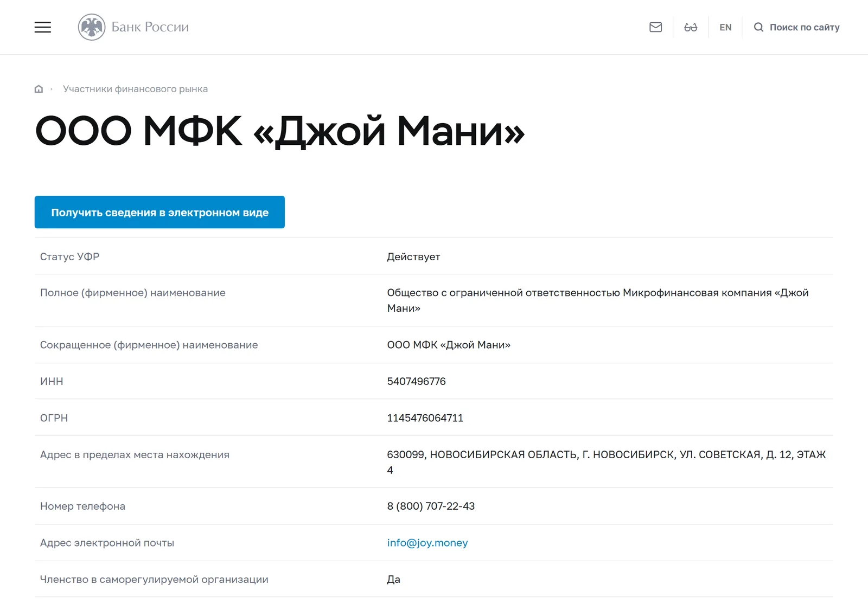Select short name value in the table

pos(449,345)
